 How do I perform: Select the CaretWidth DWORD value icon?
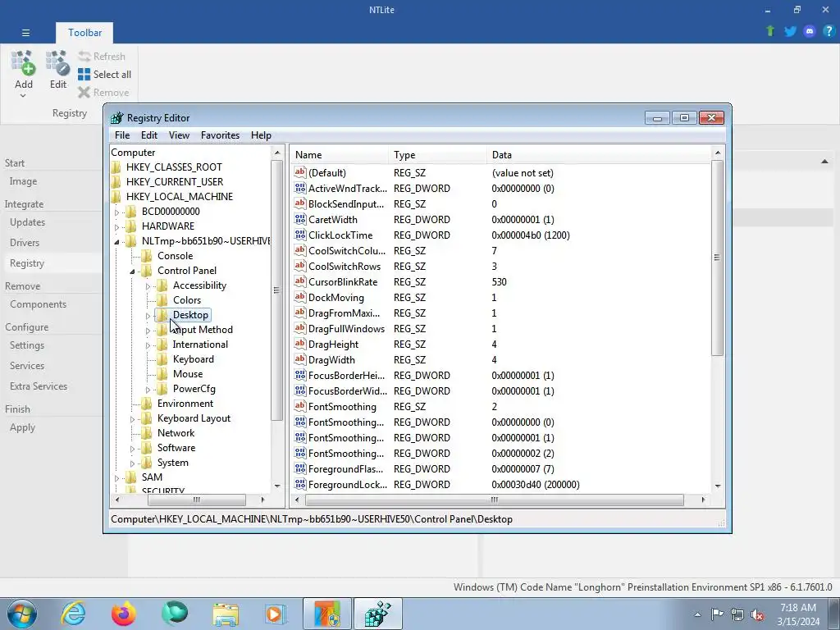(300, 219)
